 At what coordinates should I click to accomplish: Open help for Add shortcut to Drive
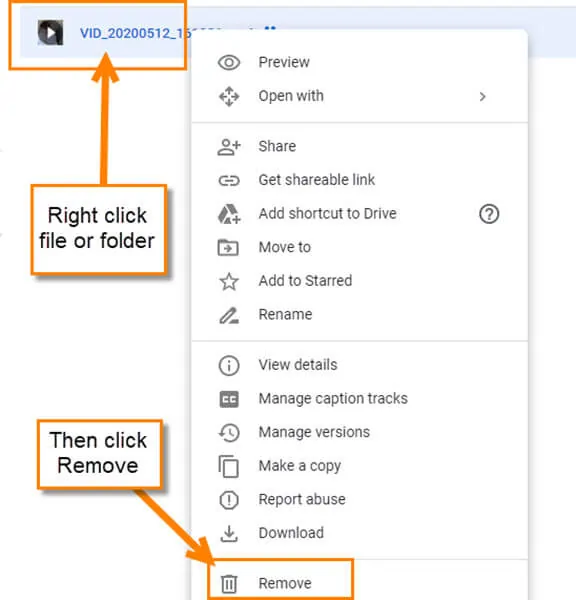tap(489, 214)
